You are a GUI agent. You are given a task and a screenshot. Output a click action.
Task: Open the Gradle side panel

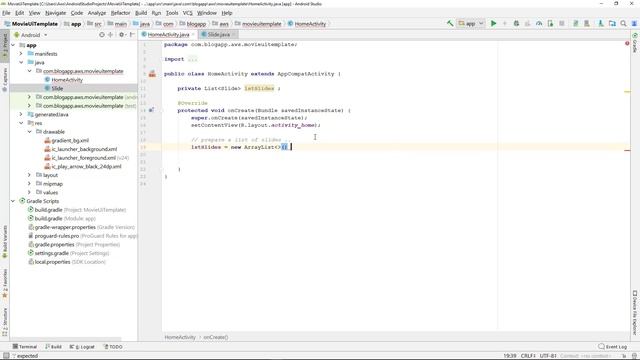[635, 42]
